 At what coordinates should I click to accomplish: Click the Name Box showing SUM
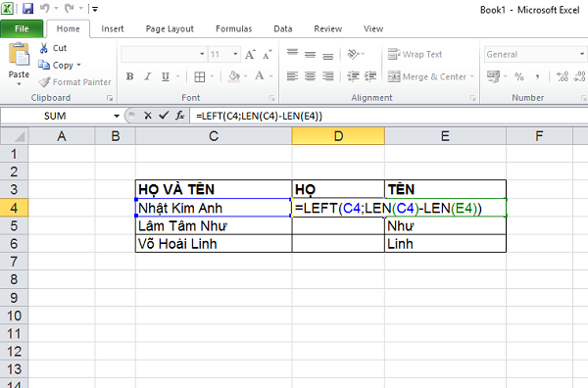click(56, 116)
